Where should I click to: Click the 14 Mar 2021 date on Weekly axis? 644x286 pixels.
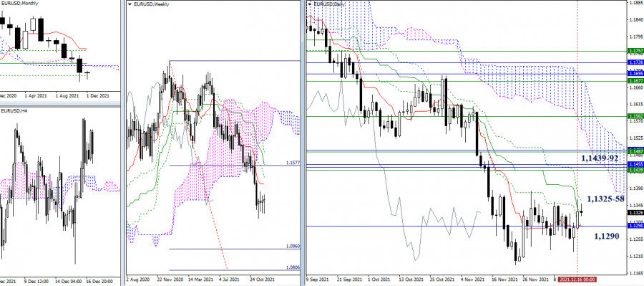click(201, 279)
